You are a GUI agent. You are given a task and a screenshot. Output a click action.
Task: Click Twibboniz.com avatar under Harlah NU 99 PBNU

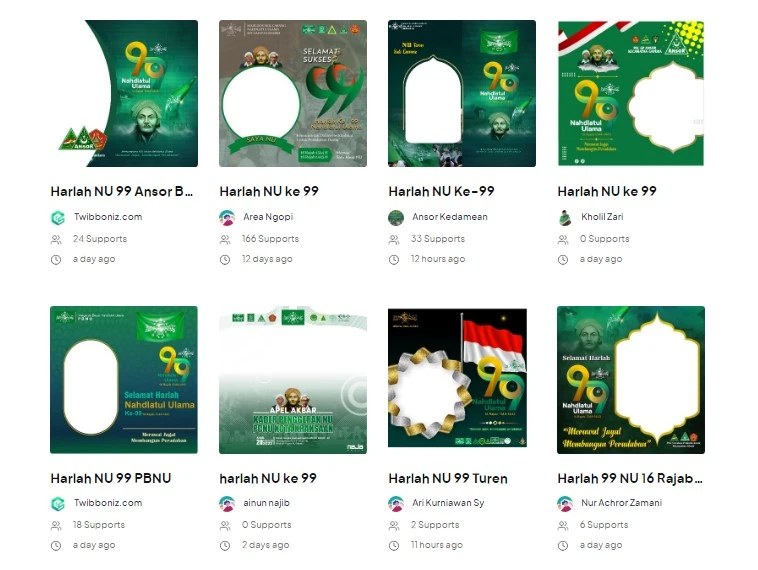(x=58, y=504)
